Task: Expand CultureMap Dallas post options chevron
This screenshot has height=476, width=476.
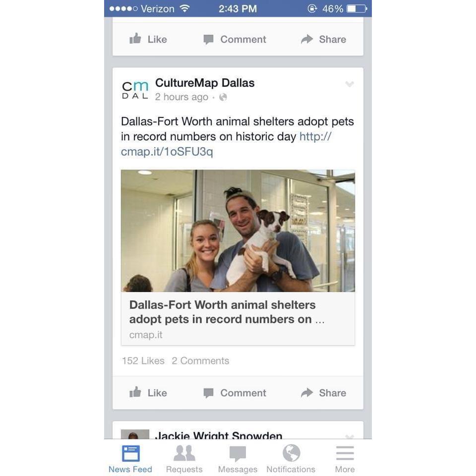Action: 350,84
